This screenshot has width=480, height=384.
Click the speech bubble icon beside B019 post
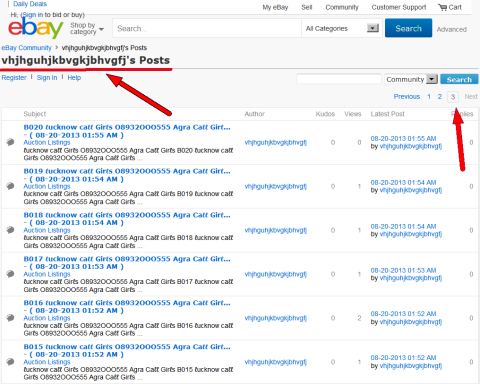tap(10, 186)
